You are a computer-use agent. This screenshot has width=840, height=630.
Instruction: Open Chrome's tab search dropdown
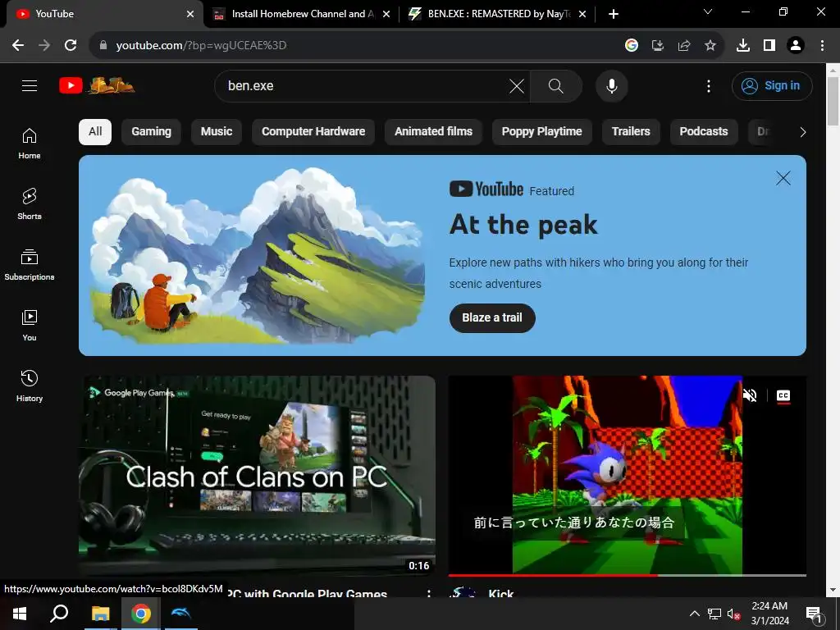(x=708, y=11)
